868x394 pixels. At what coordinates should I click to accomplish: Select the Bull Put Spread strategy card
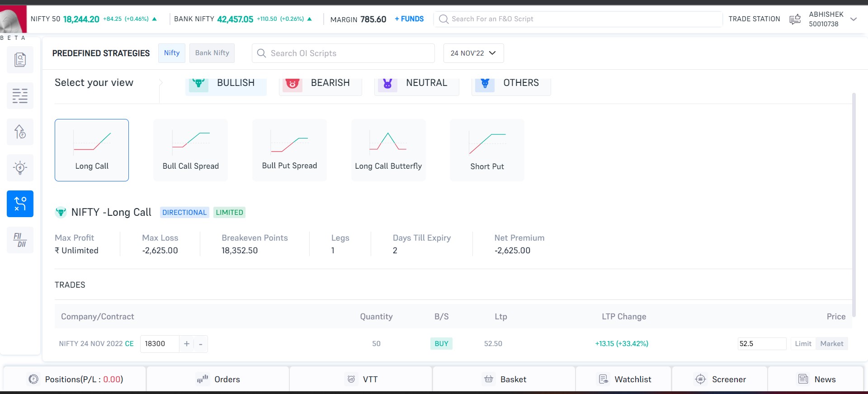289,150
